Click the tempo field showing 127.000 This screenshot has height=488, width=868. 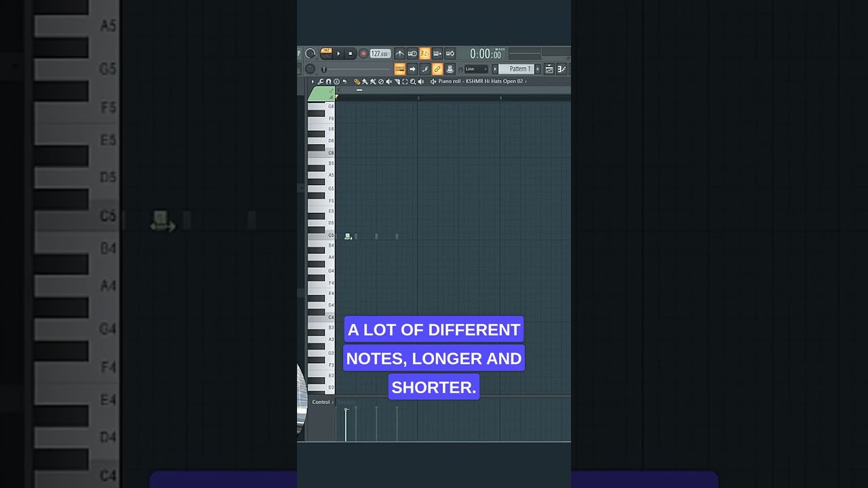pyautogui.click(x=380, y=54)
